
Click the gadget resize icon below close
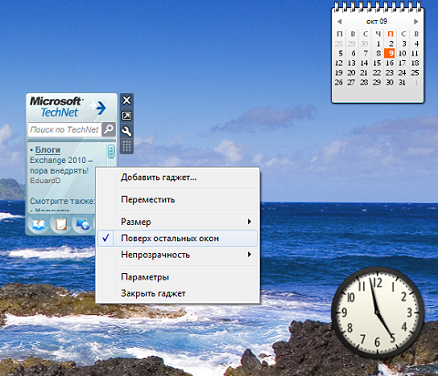click(127, 116)
